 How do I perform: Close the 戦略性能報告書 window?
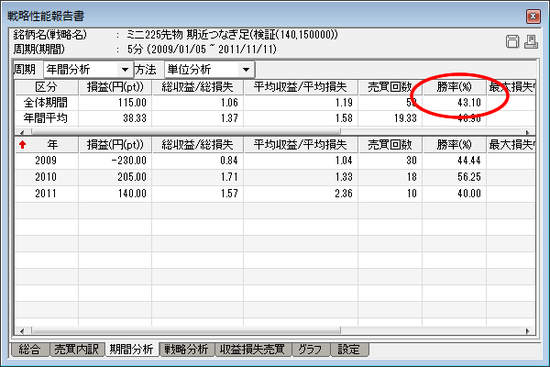click(533, 16)
